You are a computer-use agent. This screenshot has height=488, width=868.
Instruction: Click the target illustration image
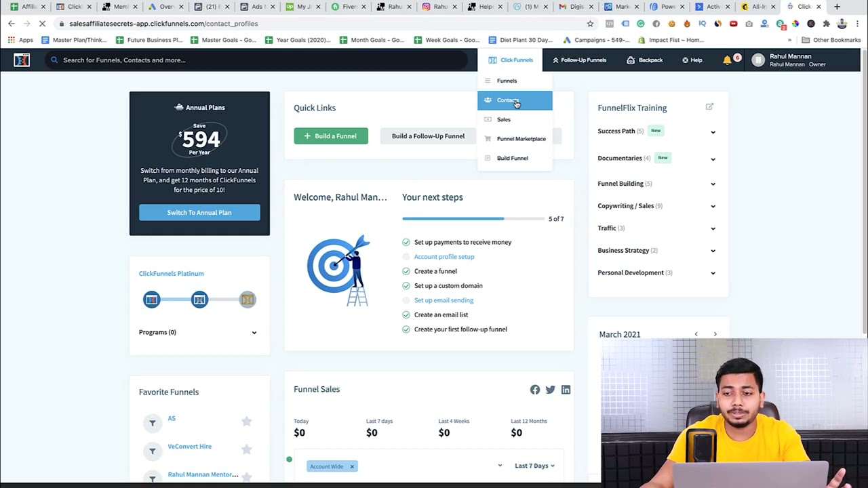click(x=338, y=271)
